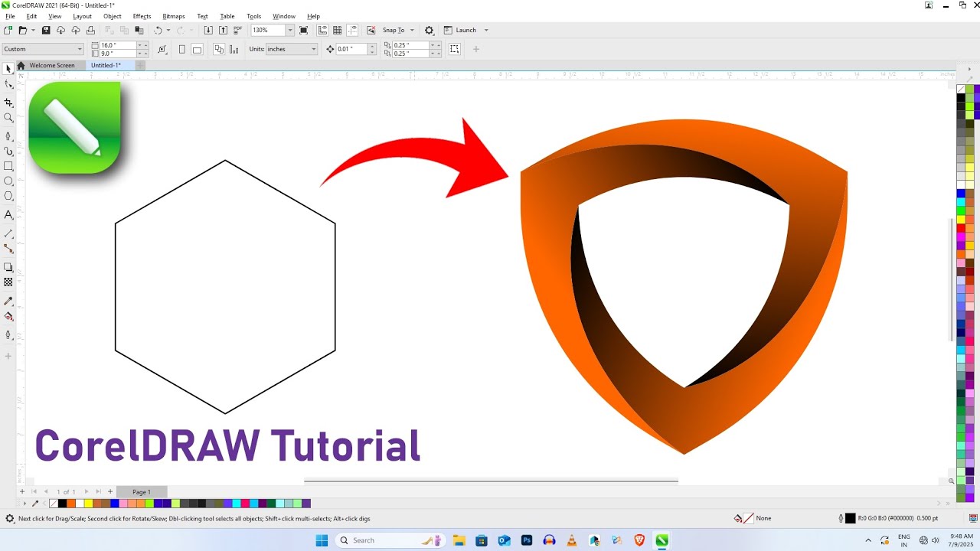Select the Parallel Dimension tool
The height and width of the screenshot is (551, 980).
click(8, 233)
